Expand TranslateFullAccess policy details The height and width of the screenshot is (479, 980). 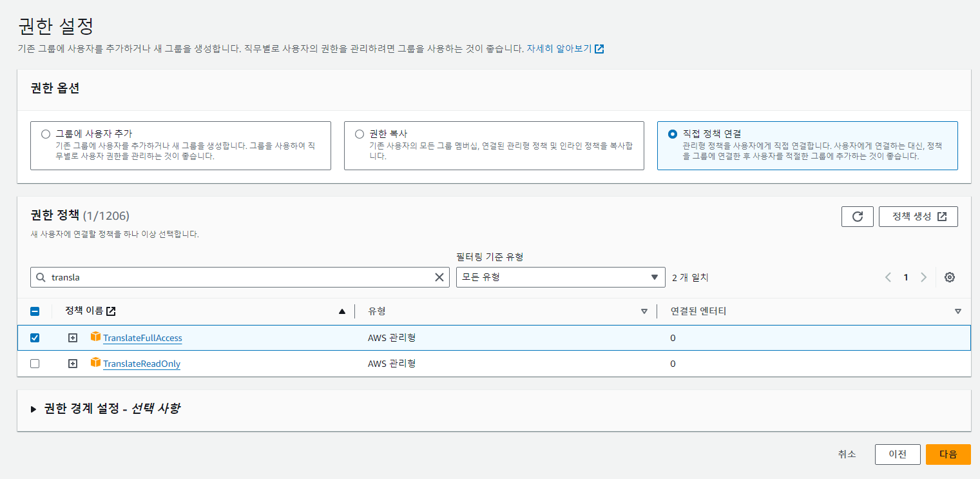click(73, 338)
